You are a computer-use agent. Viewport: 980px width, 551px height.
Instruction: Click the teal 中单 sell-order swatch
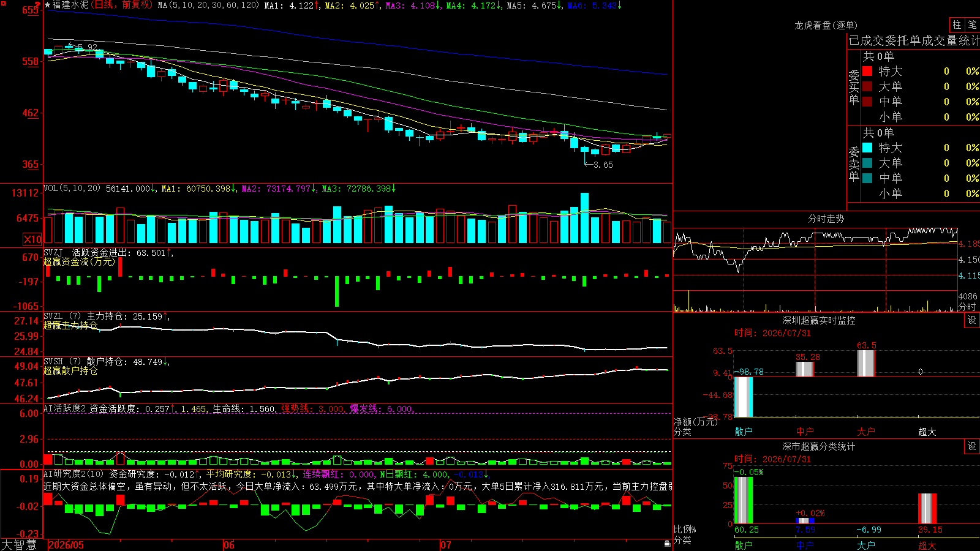[x=867, y=178]
